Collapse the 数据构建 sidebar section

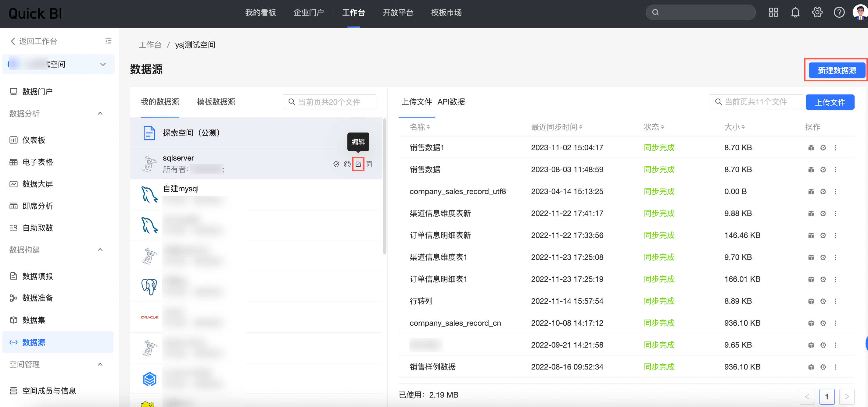pos(100,250)
